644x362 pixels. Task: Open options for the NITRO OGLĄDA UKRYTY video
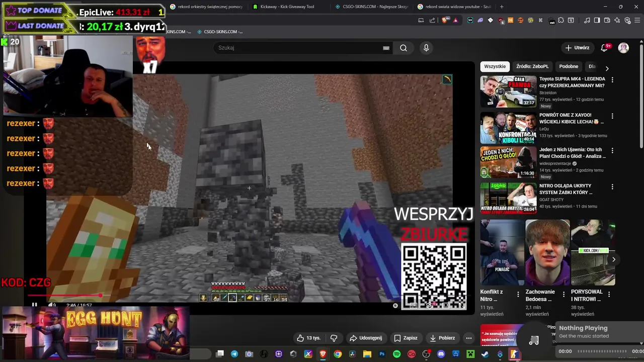612,187
